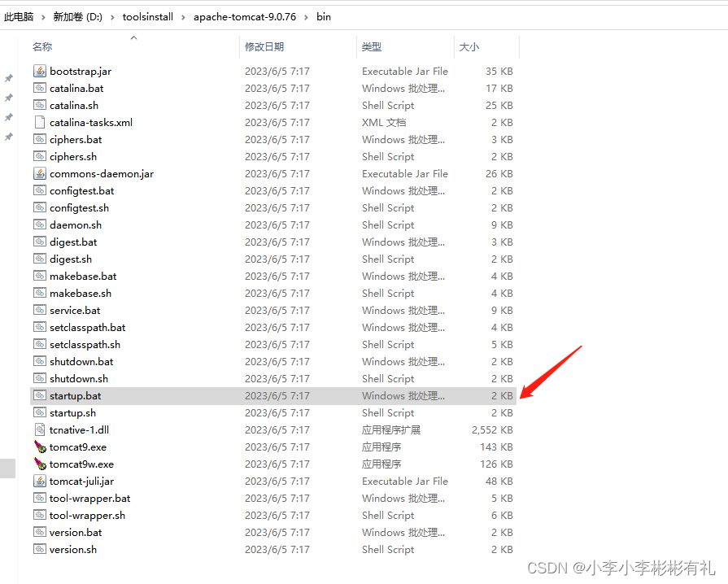Click the 2,552 KB size cell
Viewport: 728px width, 584px height.
(492, 430)
